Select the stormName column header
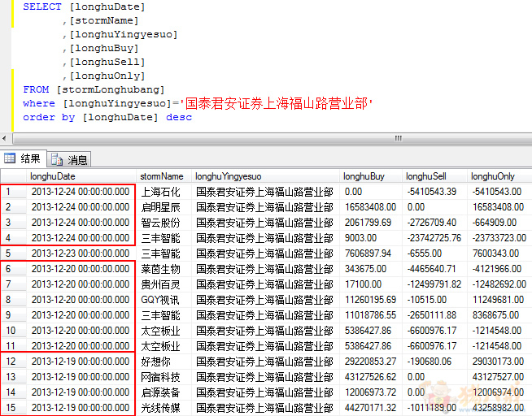Image resolution: width=532 pixels, height=416 pixels. [164, 176]
